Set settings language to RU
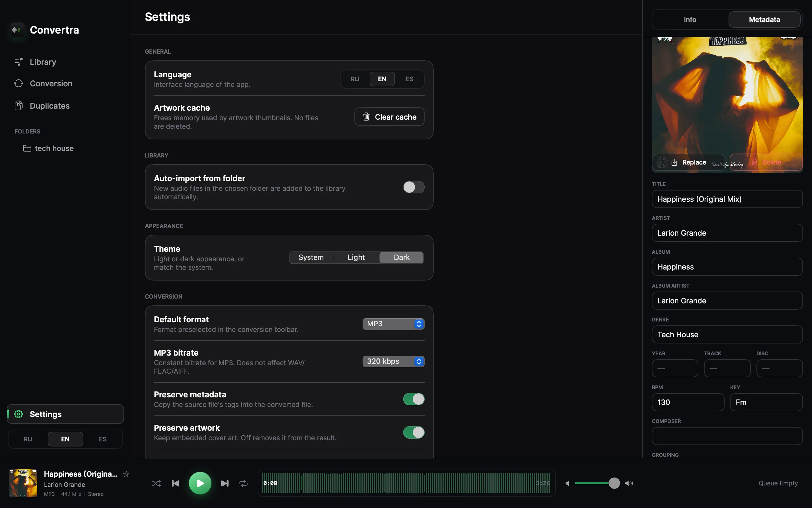The image size is (812, 508). click(355, 79)
